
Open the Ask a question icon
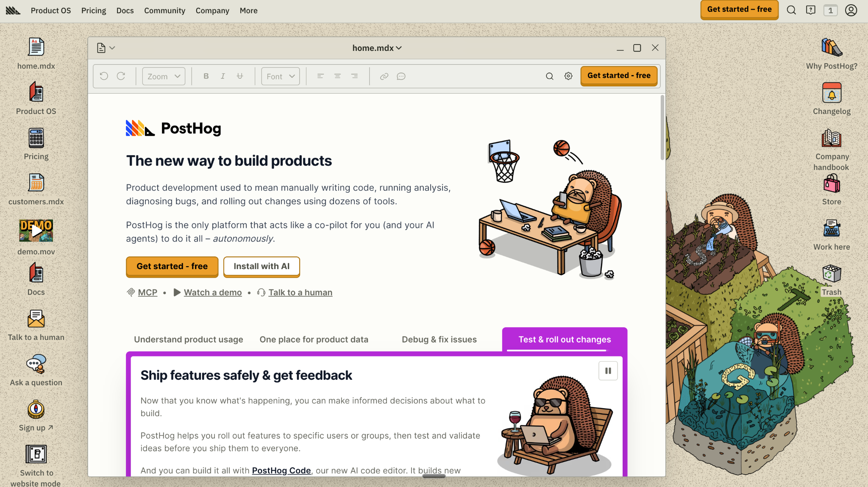click(36, 364)
